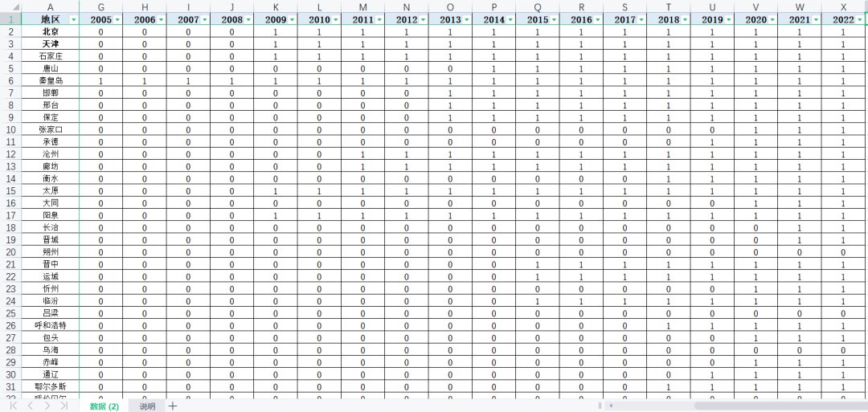Viewport: 868px width, 412px height.
Task: Select the cell containing 秦皇岛
Action: (51, 81)
